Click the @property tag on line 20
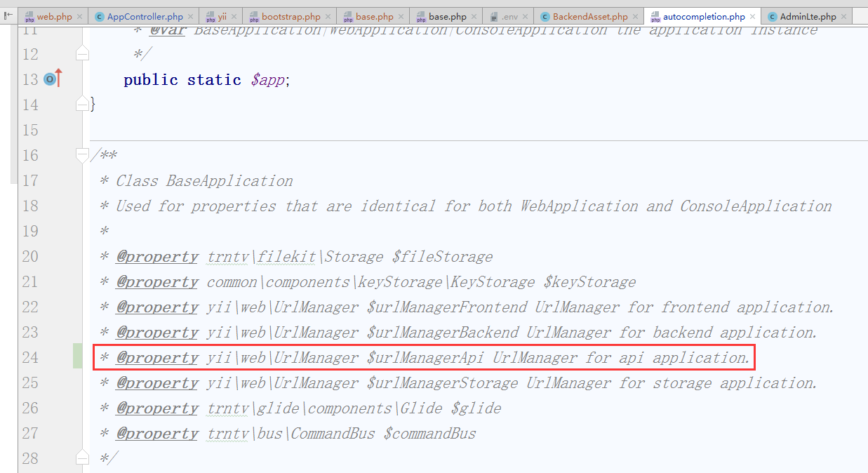868x473 pixels. click(157, 256)
